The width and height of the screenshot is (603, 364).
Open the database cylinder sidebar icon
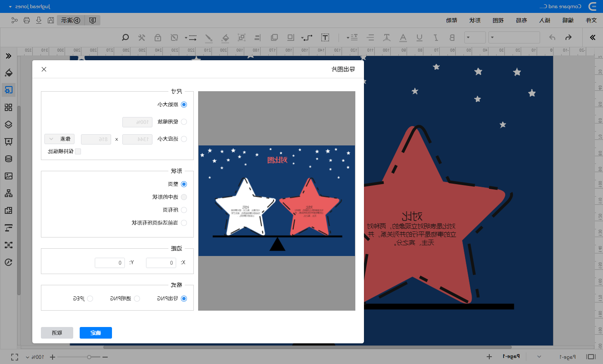(x=9, y=159)
